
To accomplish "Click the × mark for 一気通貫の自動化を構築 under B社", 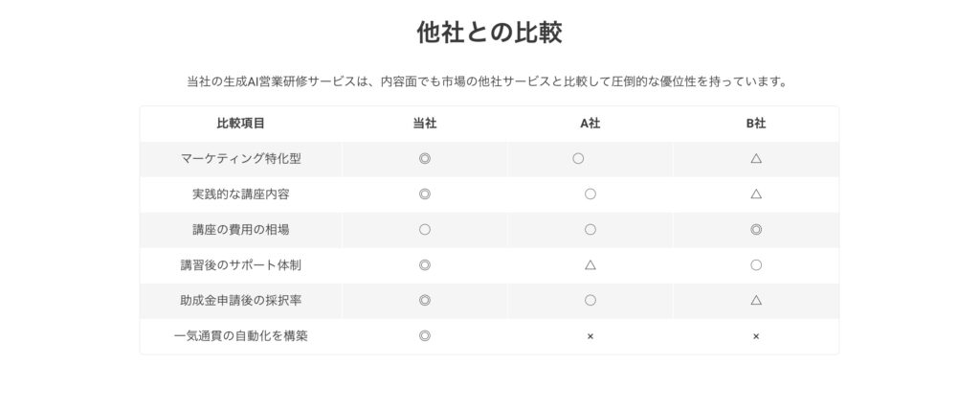I will click(756, 336).
